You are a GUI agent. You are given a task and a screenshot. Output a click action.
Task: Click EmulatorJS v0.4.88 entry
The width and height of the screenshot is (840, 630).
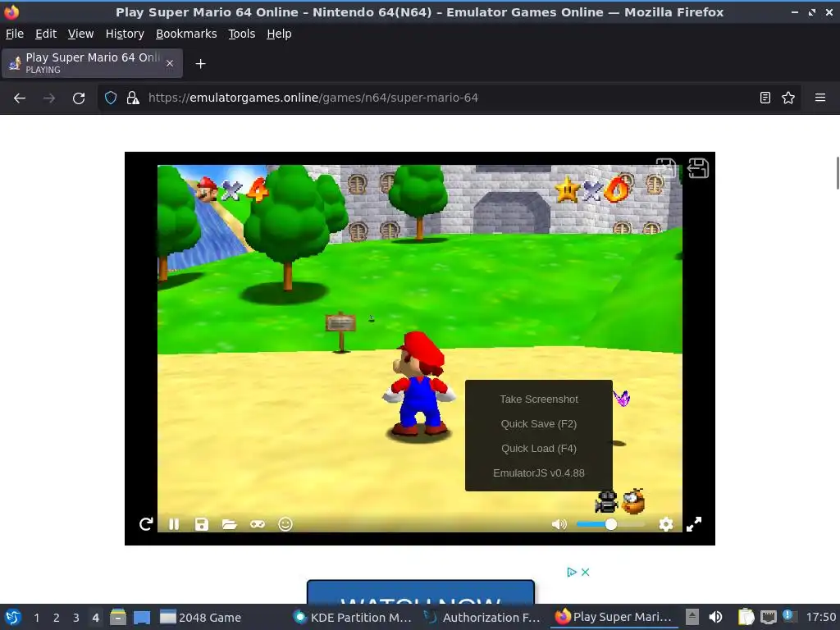pyautogui.click(x=539, y=473)
